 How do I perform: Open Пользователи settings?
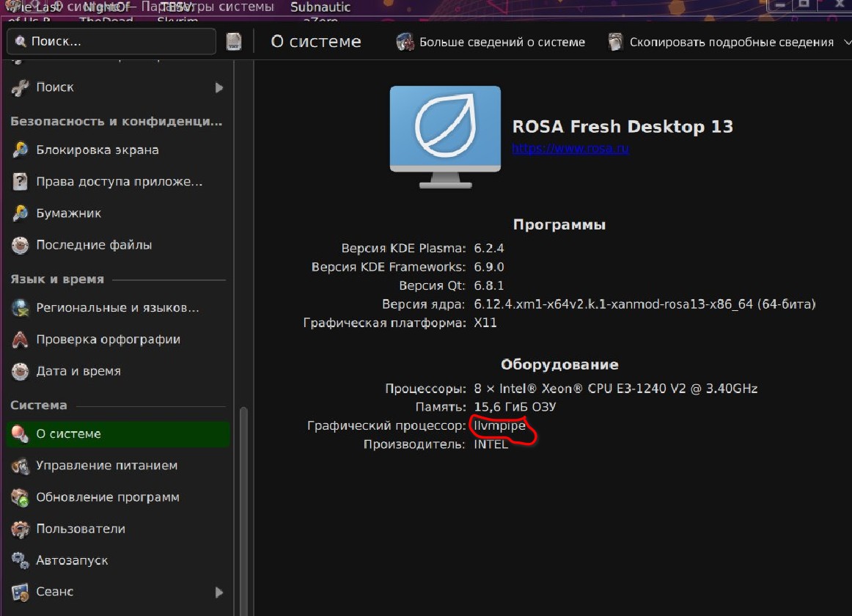118,529
